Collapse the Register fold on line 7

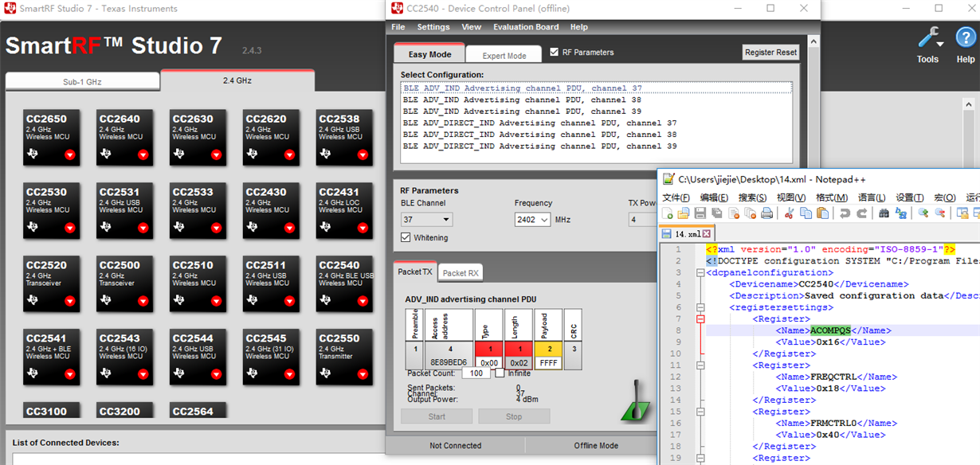pyautogui.click(x=700, y=318)
